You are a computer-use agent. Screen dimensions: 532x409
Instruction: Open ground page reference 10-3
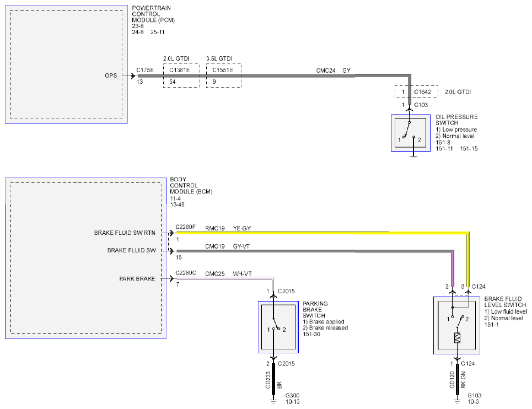coord(474,402)
